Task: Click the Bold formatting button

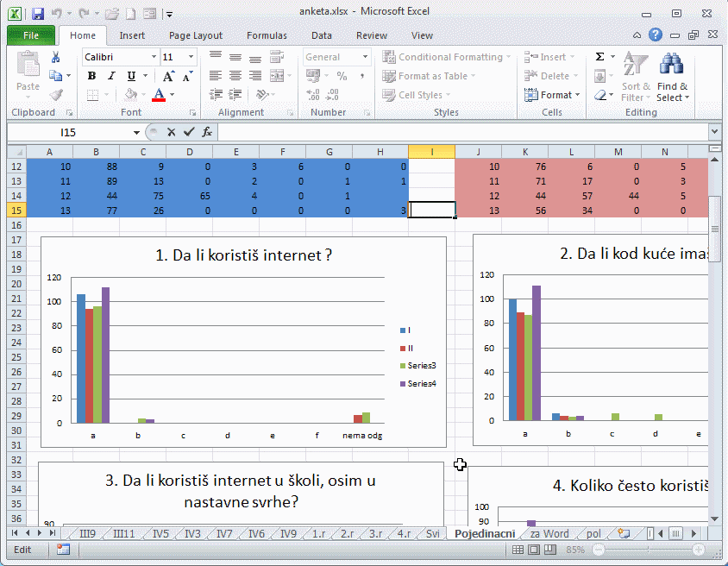Action: point(91,76)
